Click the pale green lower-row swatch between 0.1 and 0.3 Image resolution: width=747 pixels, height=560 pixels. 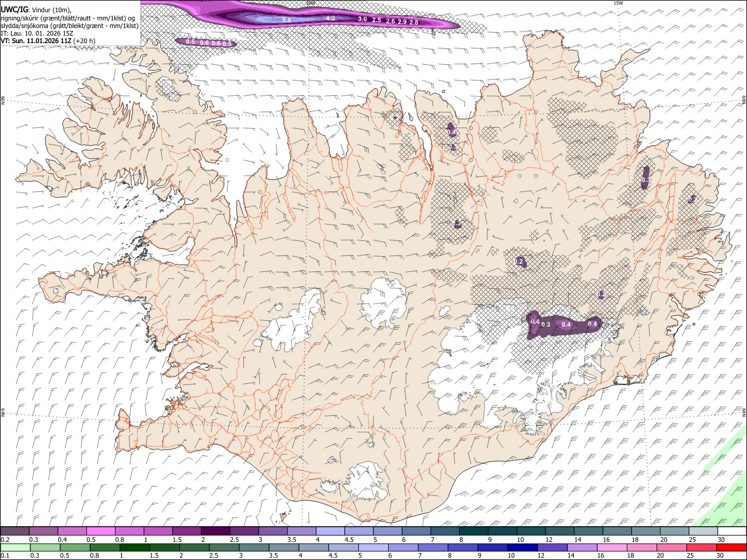coord(15,548)
